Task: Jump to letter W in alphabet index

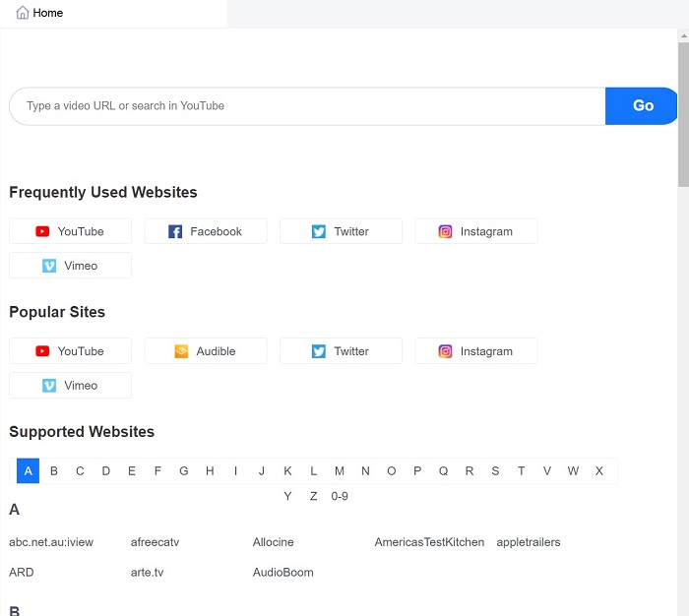Action: (x=573, y=471)
